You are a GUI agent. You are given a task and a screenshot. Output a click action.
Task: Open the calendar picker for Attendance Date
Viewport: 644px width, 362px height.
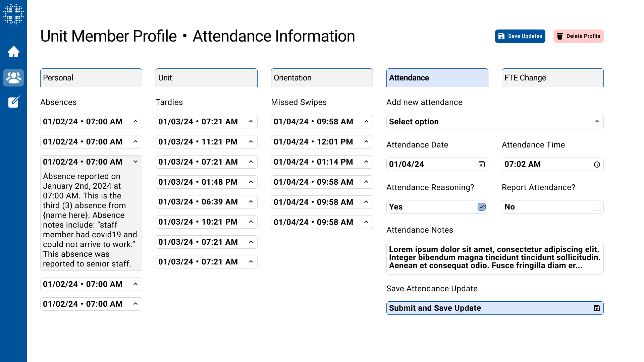481,164
